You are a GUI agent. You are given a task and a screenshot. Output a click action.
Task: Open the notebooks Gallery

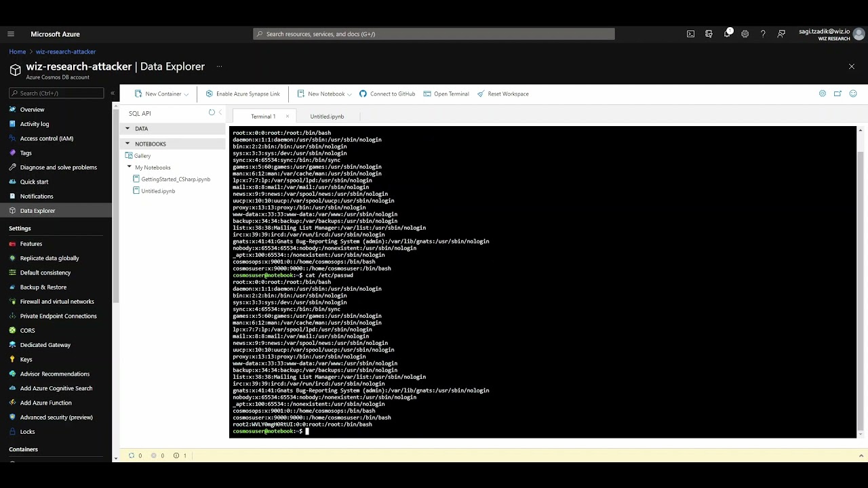pyautogui.click(x=137, y=156)
